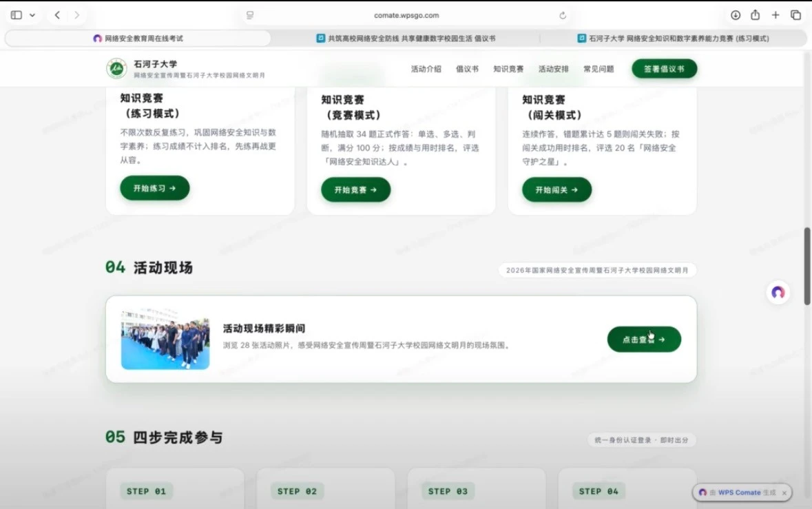Click the 知识竞赛（练习模式） heading
Screen dimensions: 812x509
pyautogui.click(x=150, y=105)
